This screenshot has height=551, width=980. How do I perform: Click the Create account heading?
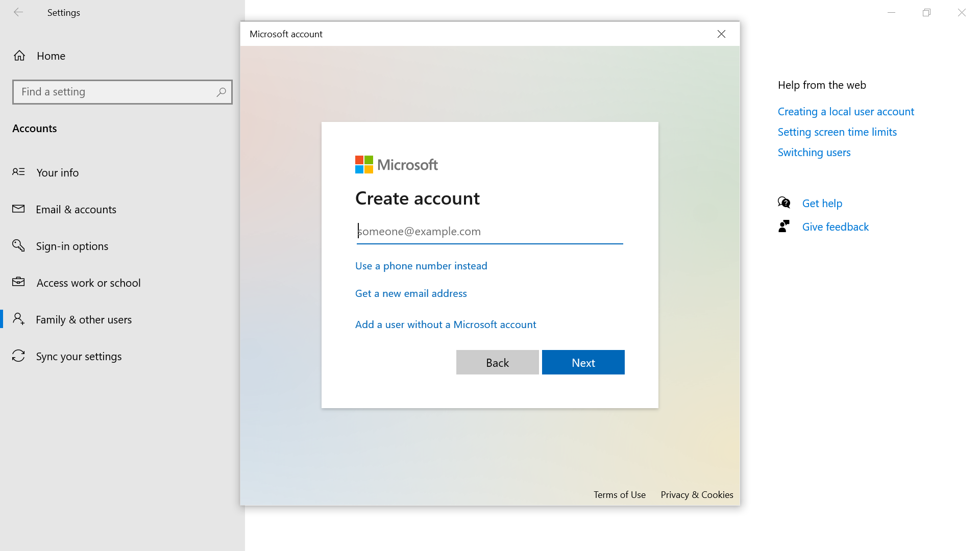(418, 198)
